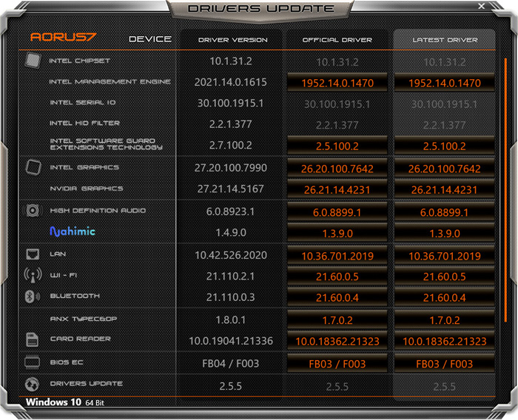Click the orange vertical scrollbar
Screen dimensions: 518x420
(x=505, y=190)
